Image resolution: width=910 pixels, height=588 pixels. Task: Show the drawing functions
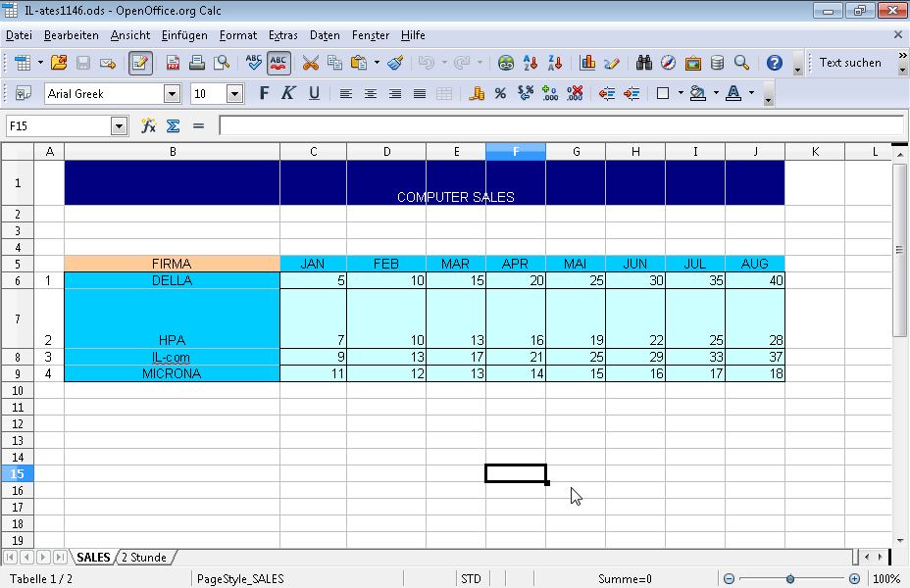point(612,63)
